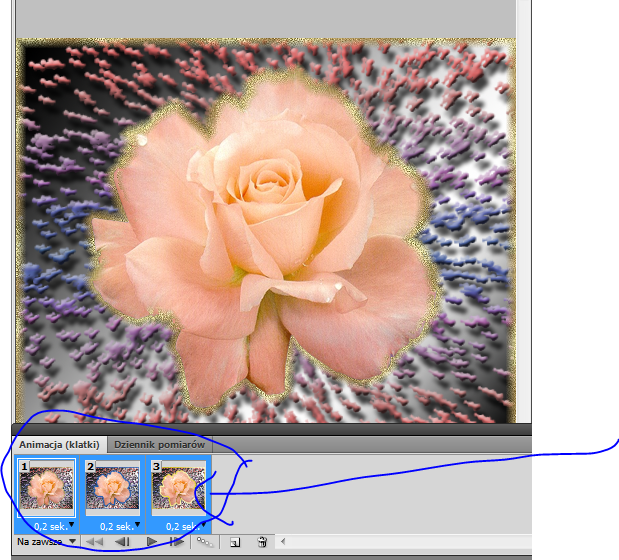Open the Dziennik pomiarów tab
Image resolution: width=619 pixels, height=560 pixels.
point(159,444)
